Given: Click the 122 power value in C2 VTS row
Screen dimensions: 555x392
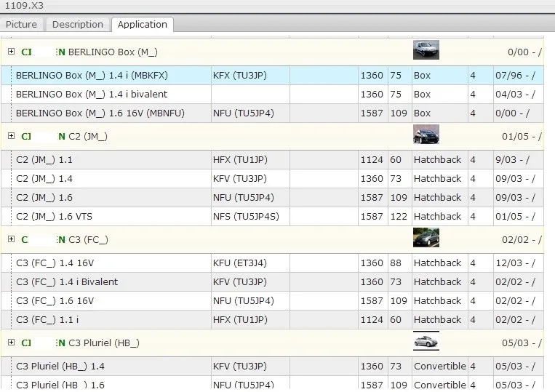Looking at the screenshot, I should coord(399,217).
